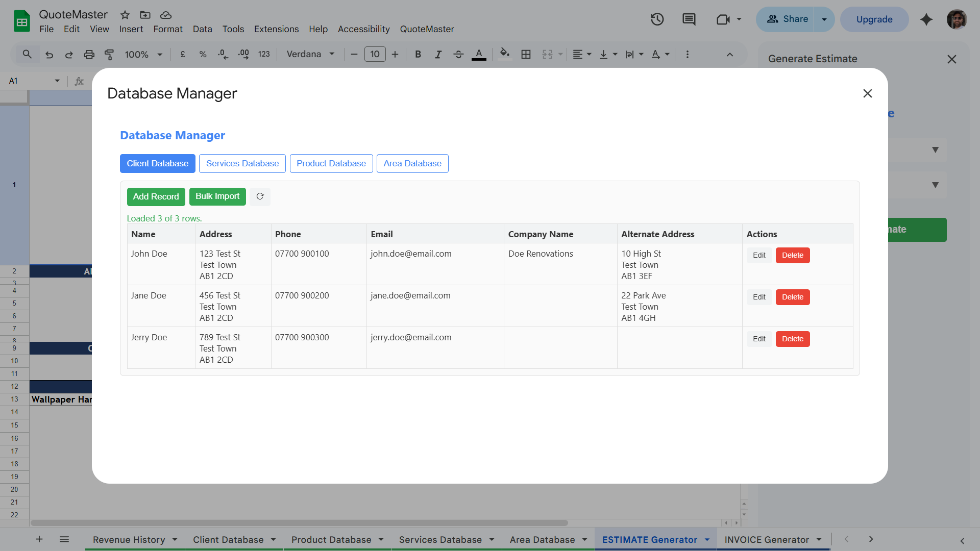Toggle bold formatting

tap(418, 54)
